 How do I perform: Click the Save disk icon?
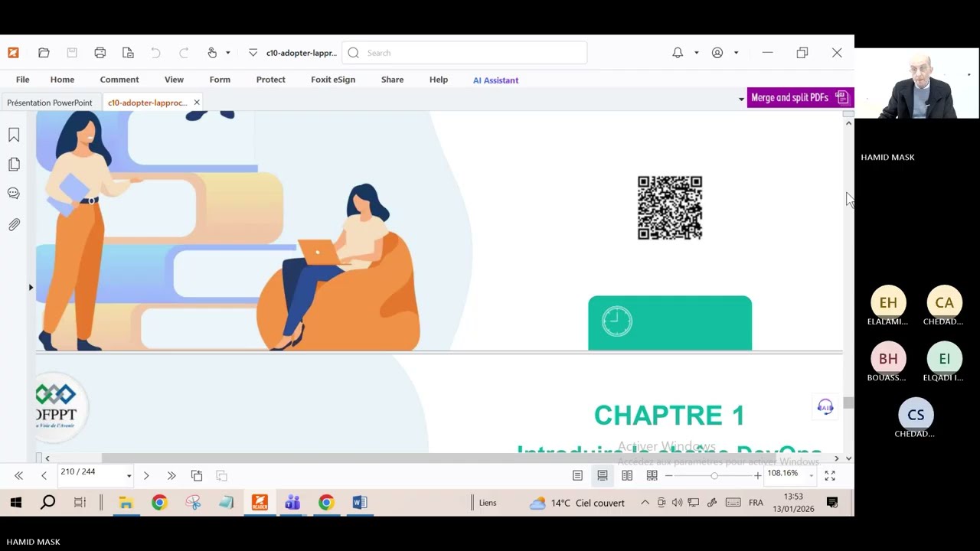tap(72, 53)
